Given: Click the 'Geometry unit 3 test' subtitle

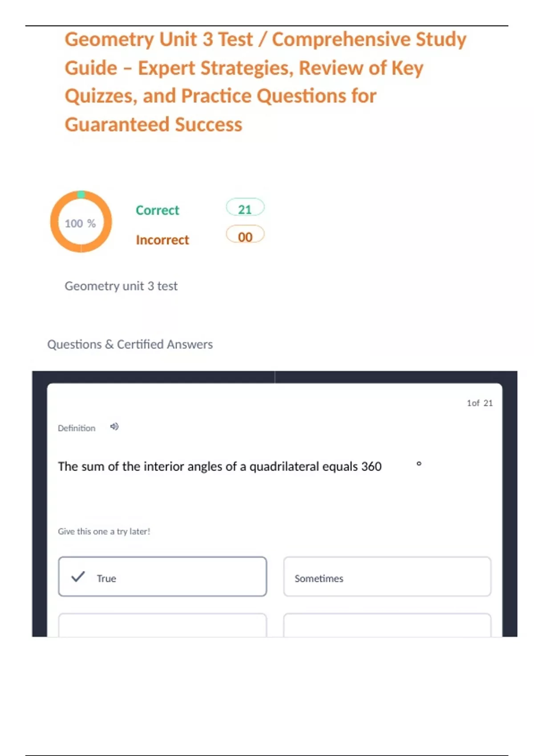Looking at the screenshot, I should [x=121, y=286].
